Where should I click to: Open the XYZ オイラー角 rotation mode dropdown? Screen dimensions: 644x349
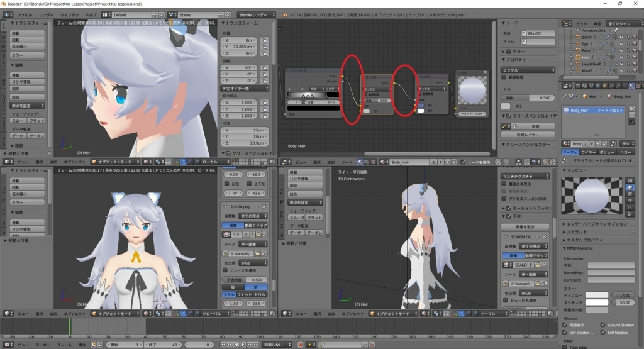coord(245,88)
